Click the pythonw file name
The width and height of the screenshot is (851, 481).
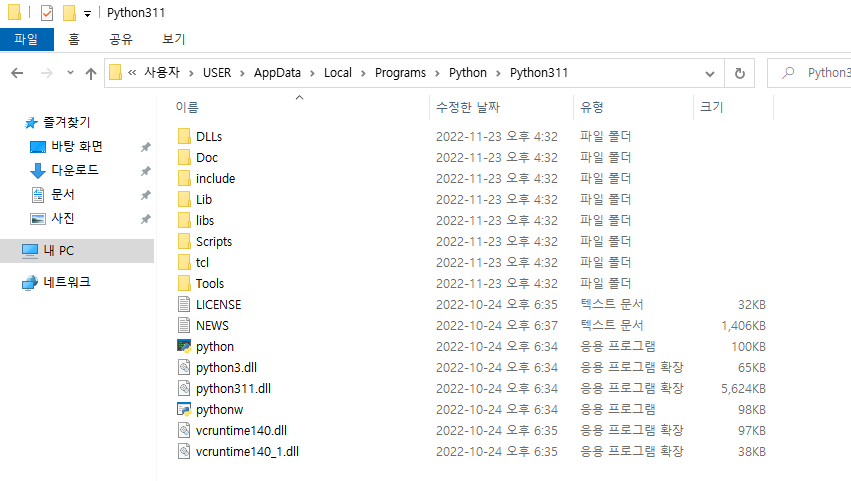click(x=219, y=410)
